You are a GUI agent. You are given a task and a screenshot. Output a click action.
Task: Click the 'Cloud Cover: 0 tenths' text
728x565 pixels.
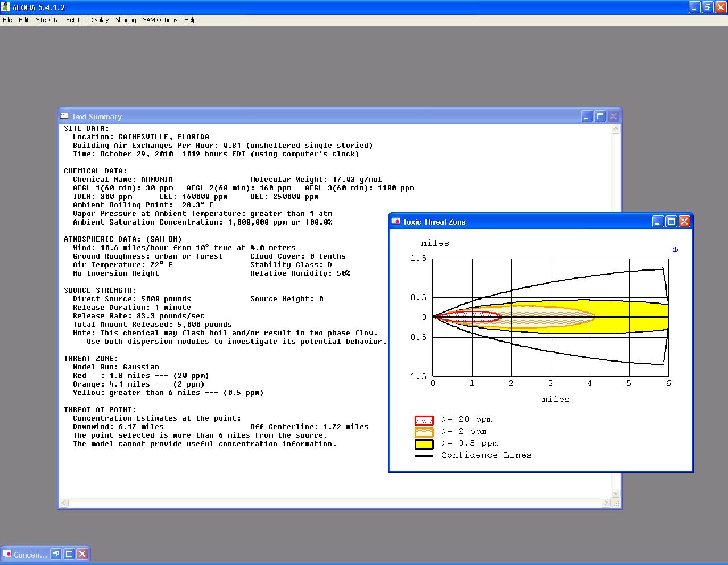298,256
